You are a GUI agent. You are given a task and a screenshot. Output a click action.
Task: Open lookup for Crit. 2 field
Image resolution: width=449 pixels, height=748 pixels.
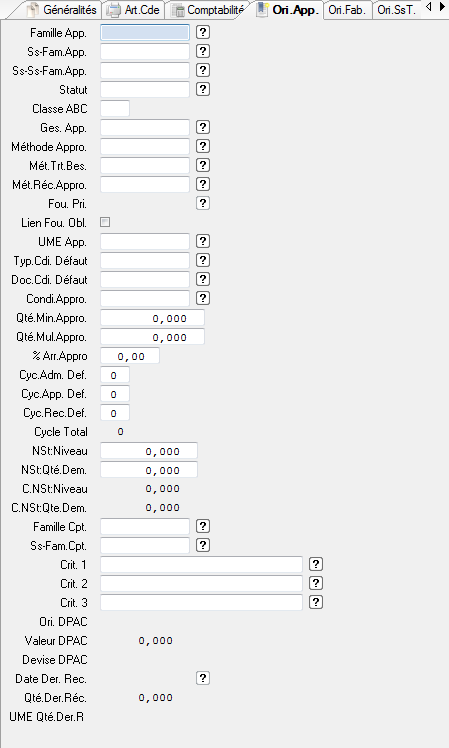(316, 583)
